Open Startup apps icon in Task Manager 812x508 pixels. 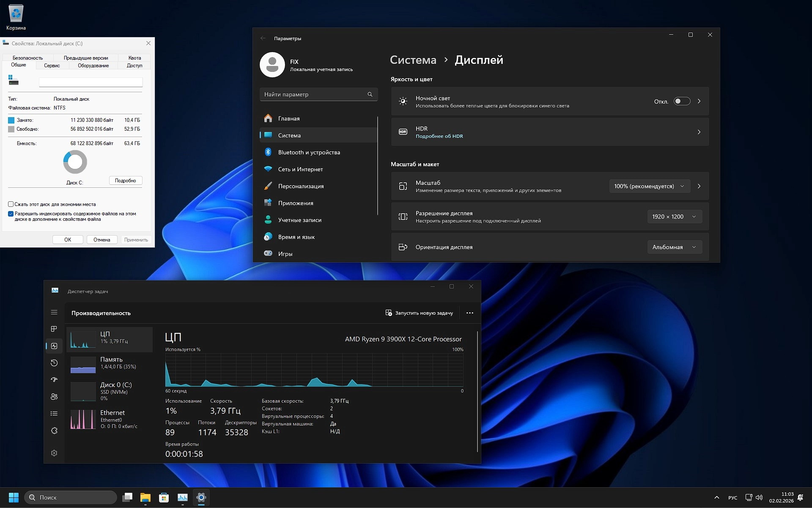(54, 380)
